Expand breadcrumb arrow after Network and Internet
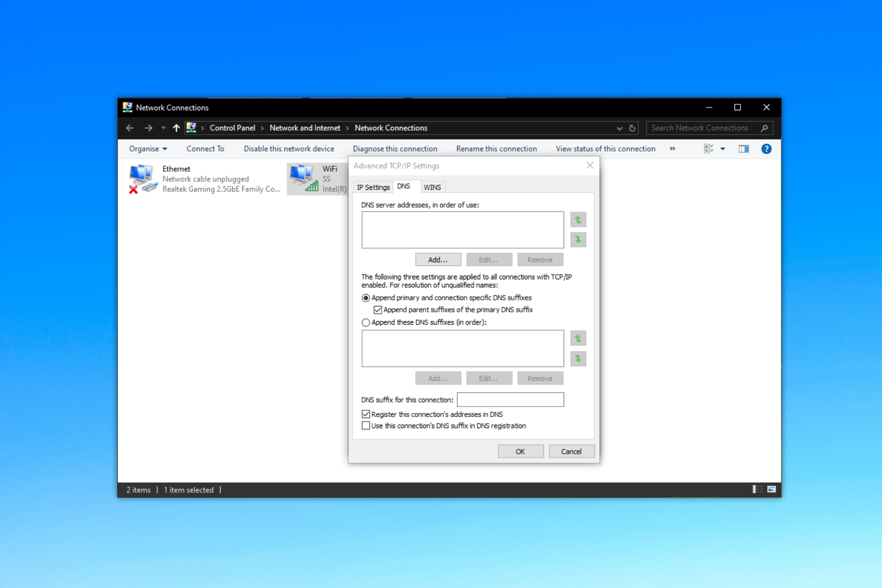This screenshot has width=882, height=588. pyautogui.click(x=347, y=128)
